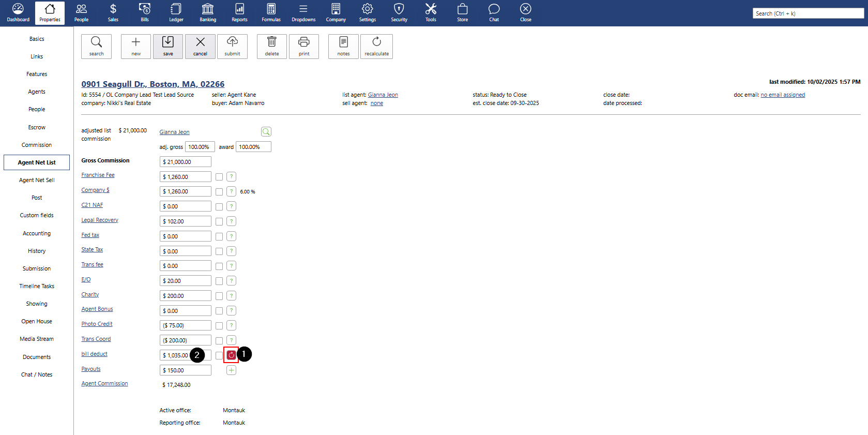The image size is (868, 435).
Task: Click the red refresh icon beside bill deduct
Action: pyautogui.click(x=231, y=355)
